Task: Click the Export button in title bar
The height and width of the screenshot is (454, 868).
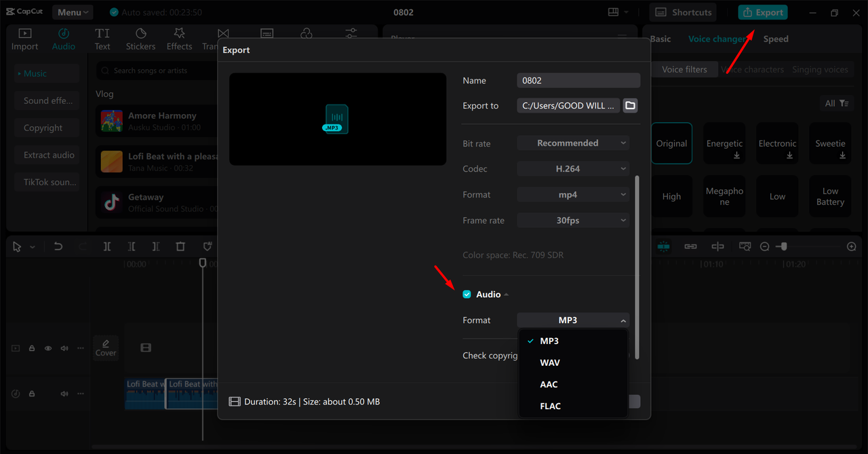Action: (x=763, y=12)
